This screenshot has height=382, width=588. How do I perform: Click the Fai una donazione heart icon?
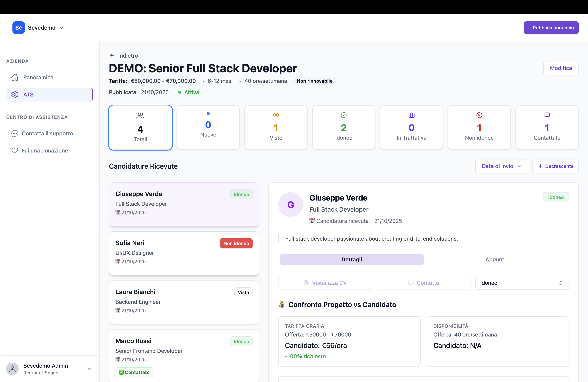coord(15,151)
